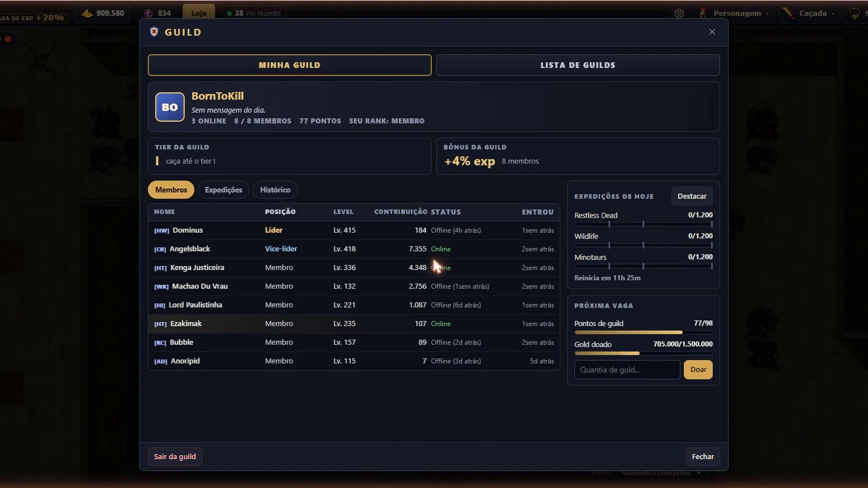The width and height of the screenshot is (868, 488).
Task: Click the shield icon next to GUILD title
Action: tap(154, 32)
